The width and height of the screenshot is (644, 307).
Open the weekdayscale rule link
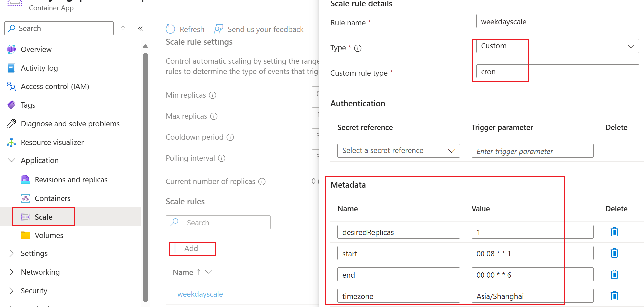click(x=200, y=294)
